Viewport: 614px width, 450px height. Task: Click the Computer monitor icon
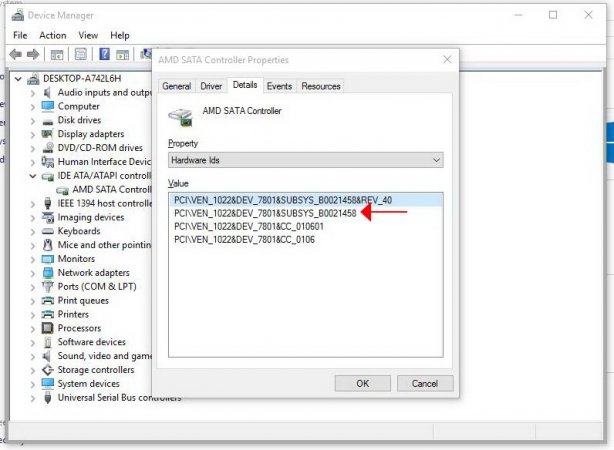click(x=48, y=106)
